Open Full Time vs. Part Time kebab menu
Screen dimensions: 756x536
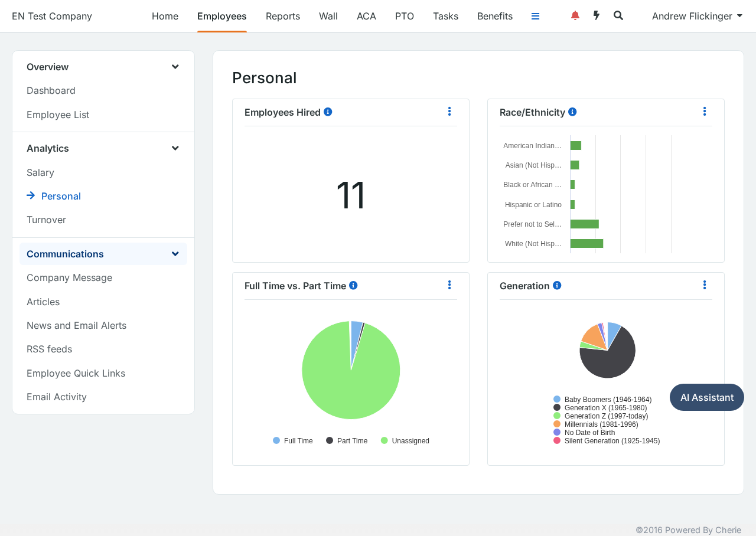(449, 285)
